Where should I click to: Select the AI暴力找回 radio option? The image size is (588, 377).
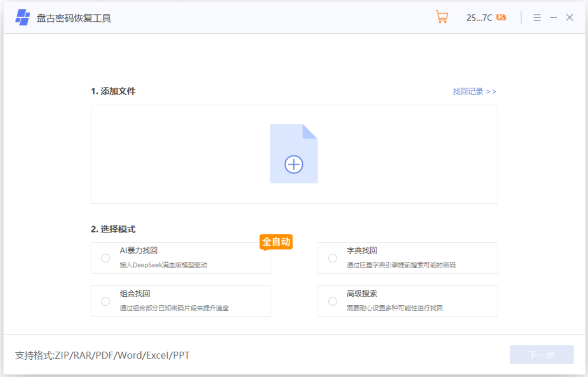tap(106, 258)
